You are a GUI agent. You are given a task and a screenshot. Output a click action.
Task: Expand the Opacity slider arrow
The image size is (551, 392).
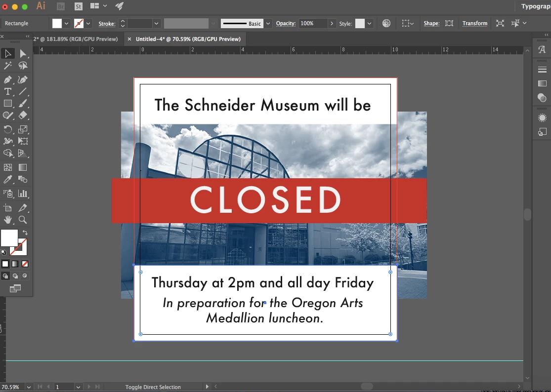coord(332,24)
